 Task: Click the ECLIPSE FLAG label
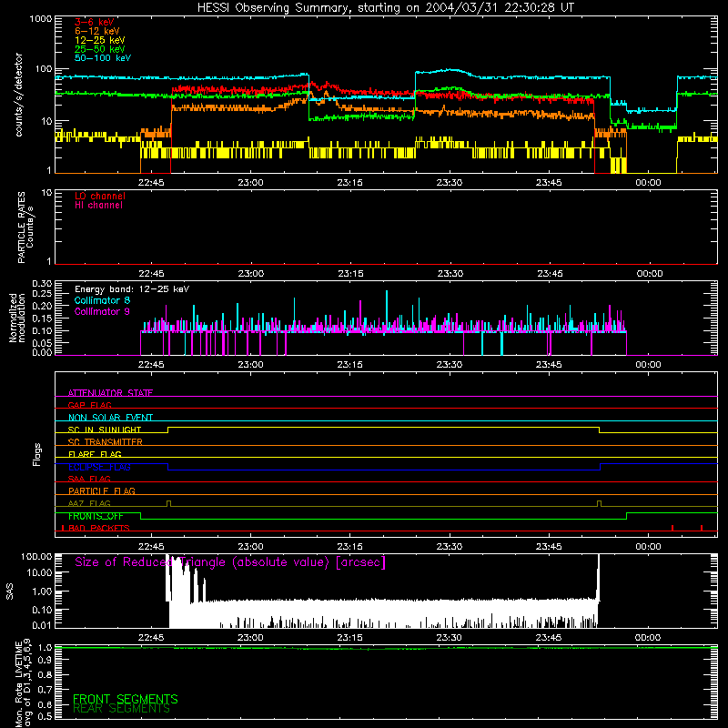point(99,467)
